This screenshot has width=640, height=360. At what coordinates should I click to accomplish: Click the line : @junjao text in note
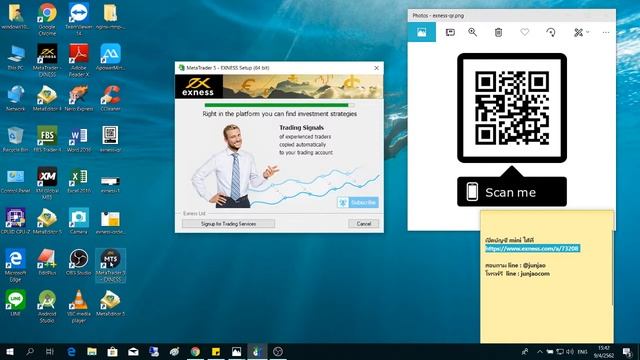tap(516, 265)
